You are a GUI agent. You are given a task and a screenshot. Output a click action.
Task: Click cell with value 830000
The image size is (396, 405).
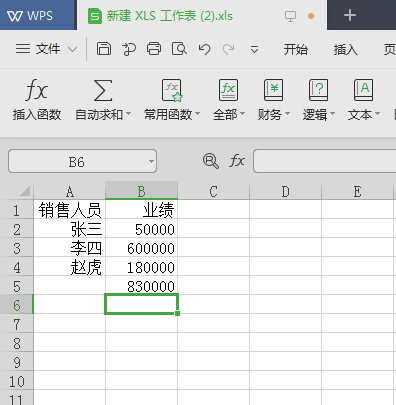click(141, 286)
